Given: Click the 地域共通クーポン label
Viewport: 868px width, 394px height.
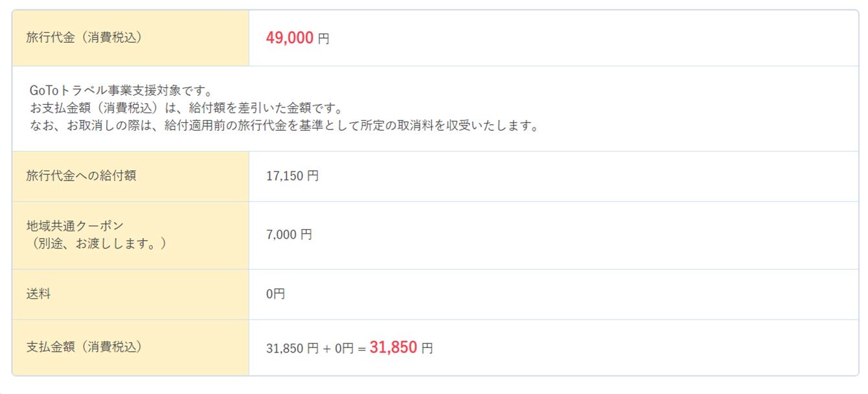Looking at the screenshot, I should 75,226.
